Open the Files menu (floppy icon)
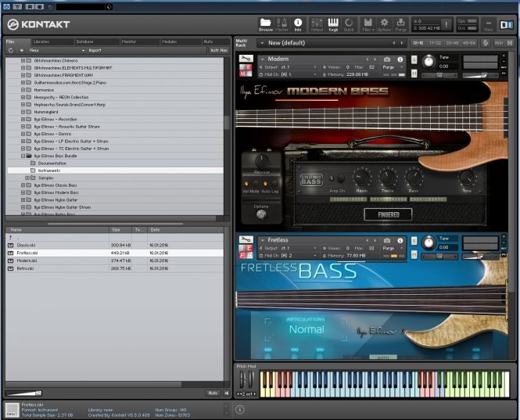Screen dimensions: 520x420 (368, 25)
